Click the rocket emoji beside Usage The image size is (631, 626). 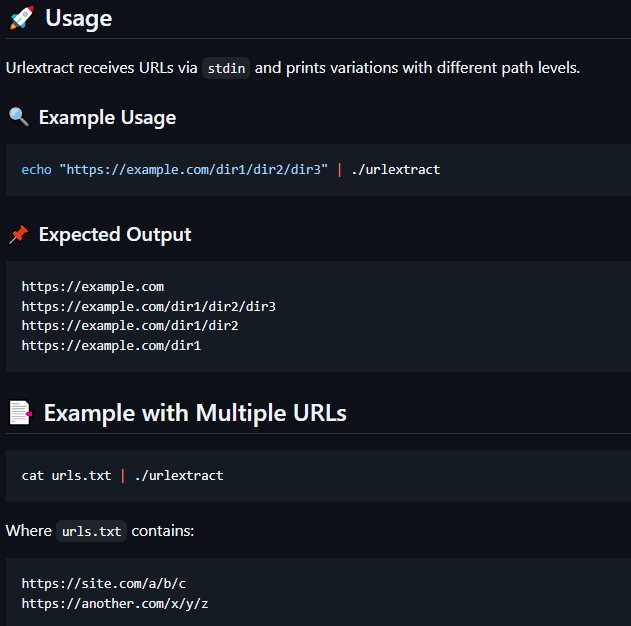pos(22,17)
